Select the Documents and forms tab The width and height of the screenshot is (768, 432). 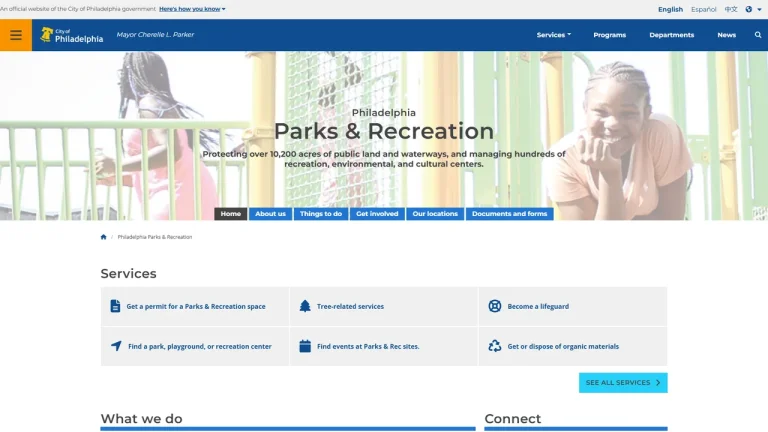tap(509, 214)
